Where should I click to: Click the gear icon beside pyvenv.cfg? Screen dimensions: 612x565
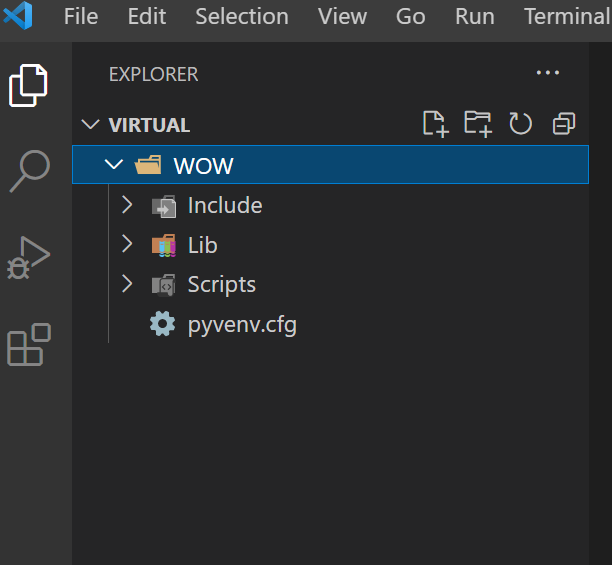click(x=163, y=323)
